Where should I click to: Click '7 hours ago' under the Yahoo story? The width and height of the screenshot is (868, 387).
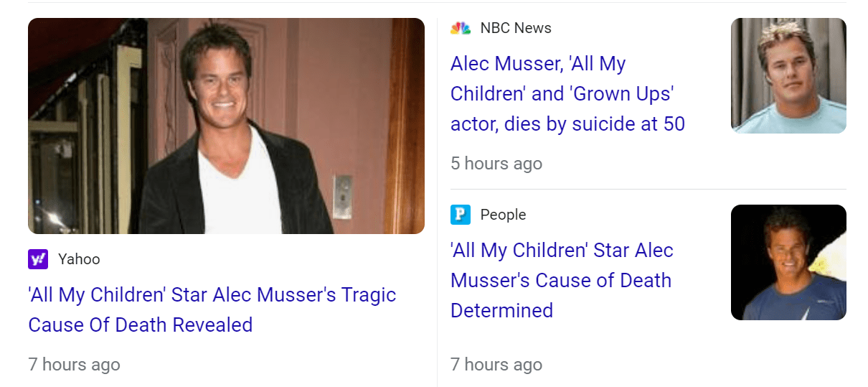pos(74,364)
